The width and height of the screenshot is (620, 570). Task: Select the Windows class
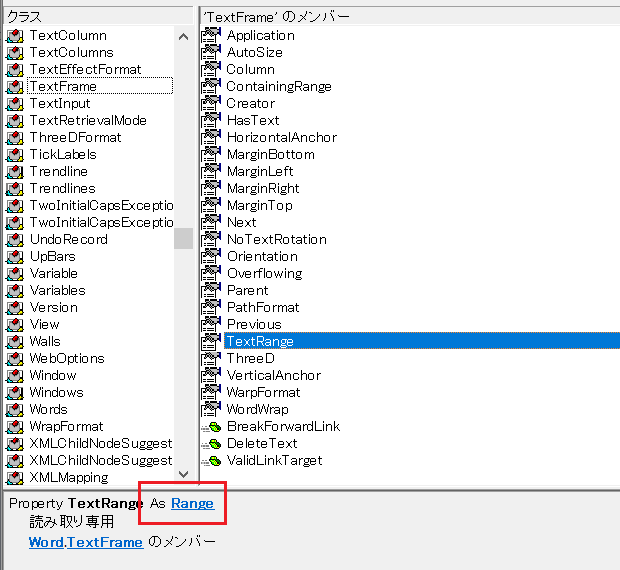57,393
